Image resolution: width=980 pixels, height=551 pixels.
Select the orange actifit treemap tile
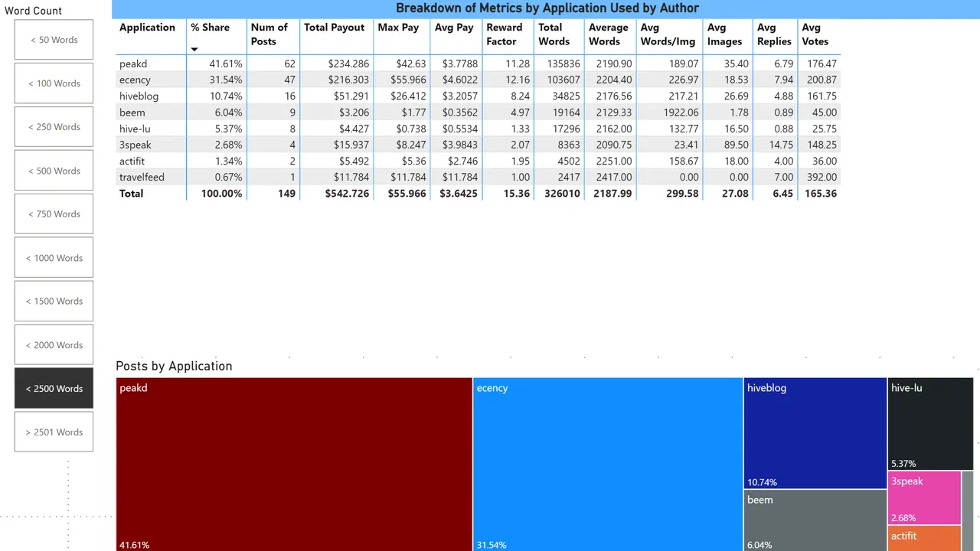tap(924, 538)
